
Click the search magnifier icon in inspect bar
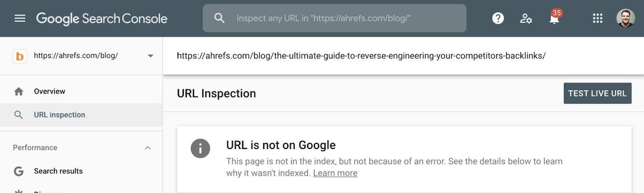(219, 18)
